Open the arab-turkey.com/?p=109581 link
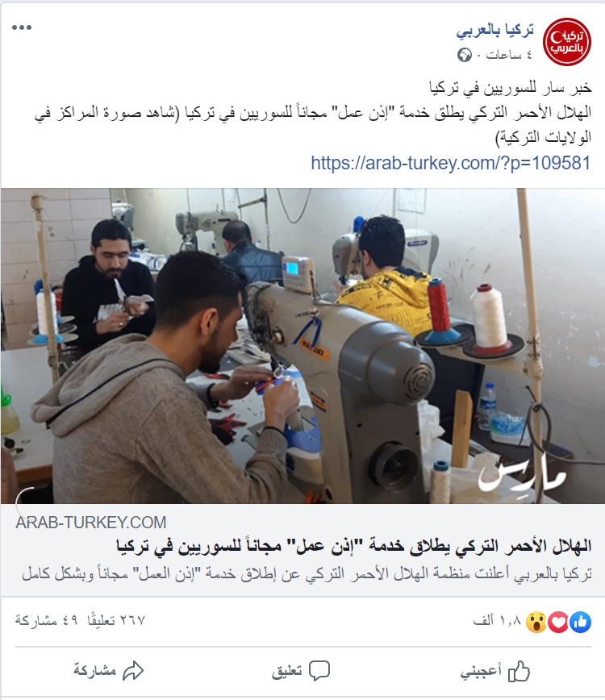The image size is (605, 700). tap(451, 163)
